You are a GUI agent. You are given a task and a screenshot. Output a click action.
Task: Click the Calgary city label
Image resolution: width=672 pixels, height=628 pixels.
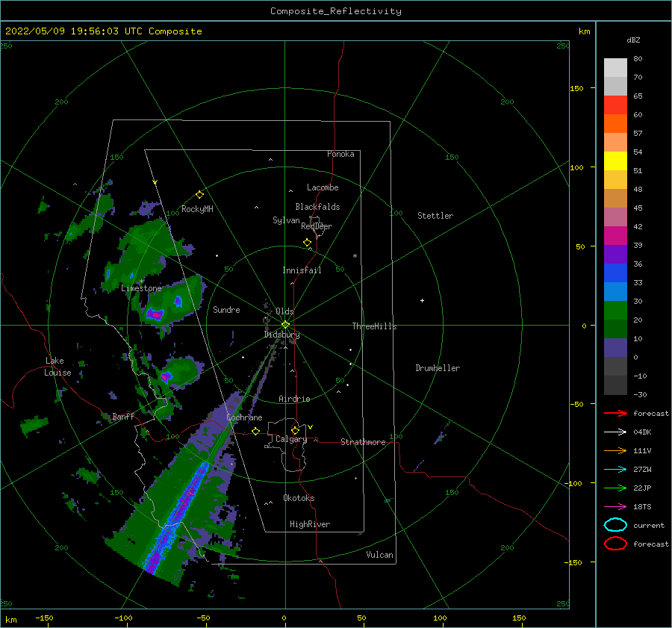click(291, 439)
